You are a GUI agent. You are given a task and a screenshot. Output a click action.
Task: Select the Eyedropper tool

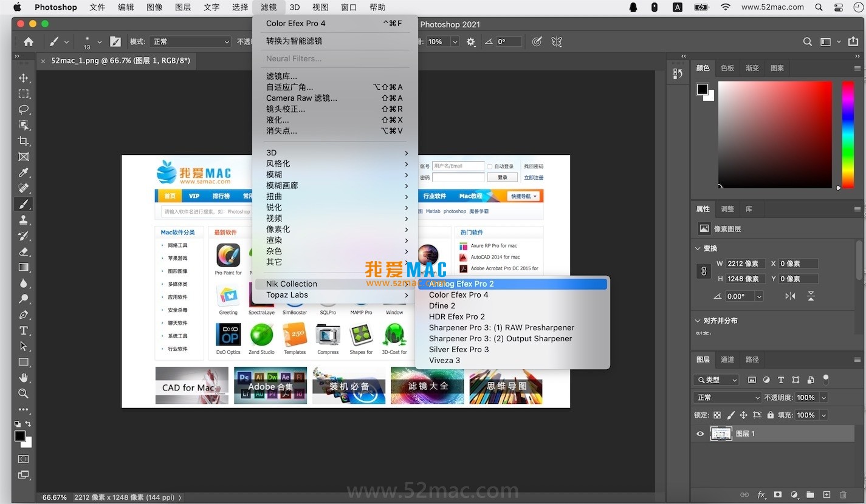pos(24,172)
